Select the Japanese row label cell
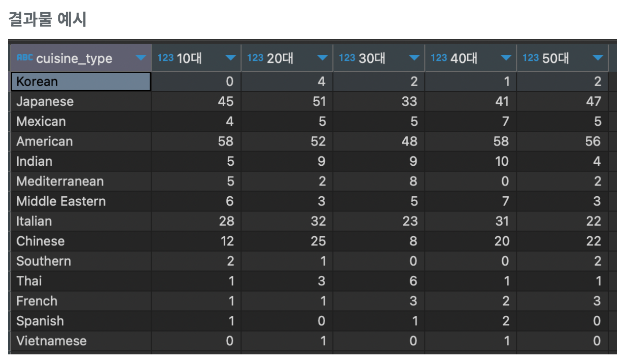 coord(81,101)
